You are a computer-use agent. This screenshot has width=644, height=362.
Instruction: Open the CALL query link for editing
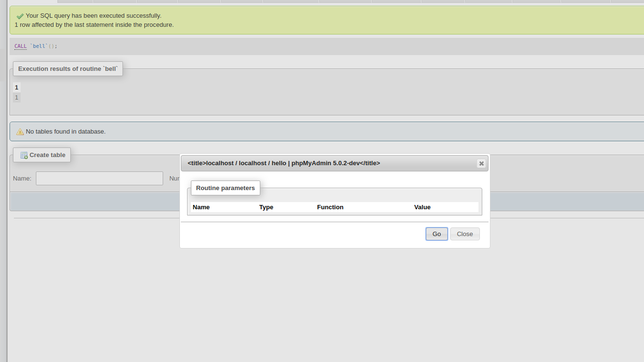(20, 46)
